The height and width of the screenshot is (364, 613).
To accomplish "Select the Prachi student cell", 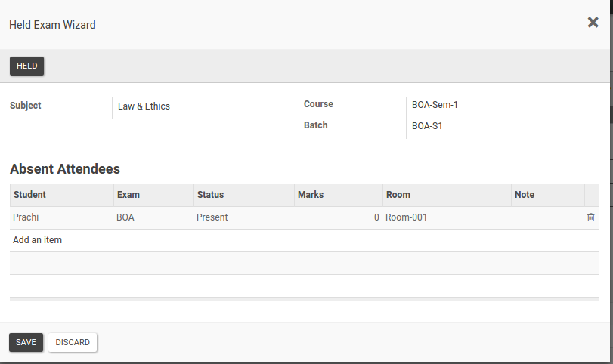I will (26, 217).
